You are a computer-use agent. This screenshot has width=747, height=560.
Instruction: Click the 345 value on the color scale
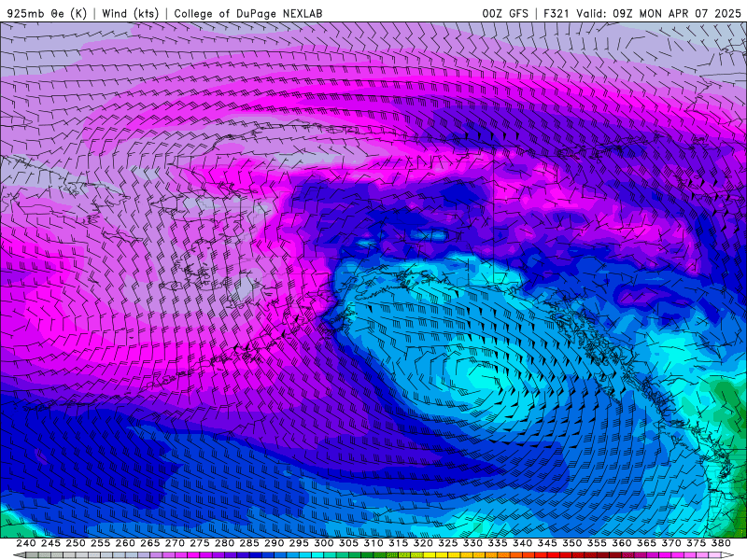547,543
